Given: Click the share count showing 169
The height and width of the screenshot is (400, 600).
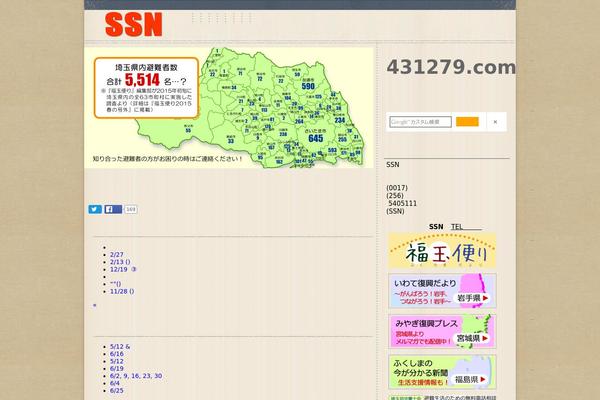Looking at the screenshot, I should (x=130, y=209).
